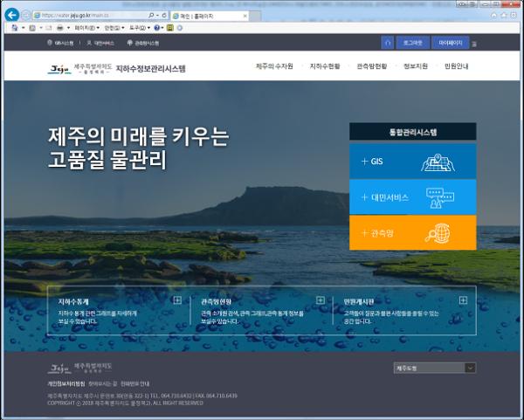The height and width of the screenshot is (420, 524).
Task: Click the blue headset icon button
Action: [388, 42]
